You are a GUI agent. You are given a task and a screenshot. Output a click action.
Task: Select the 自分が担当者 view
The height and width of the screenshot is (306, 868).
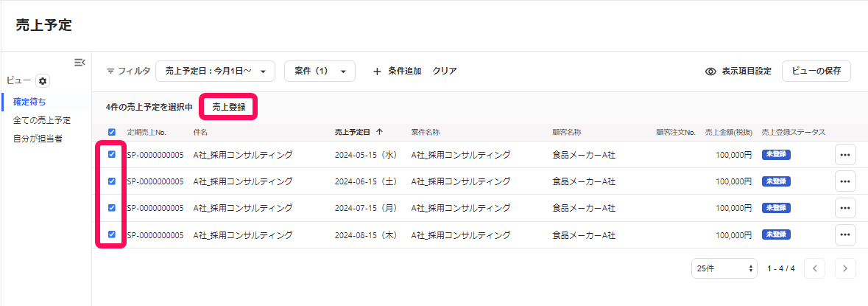(38, 138)
